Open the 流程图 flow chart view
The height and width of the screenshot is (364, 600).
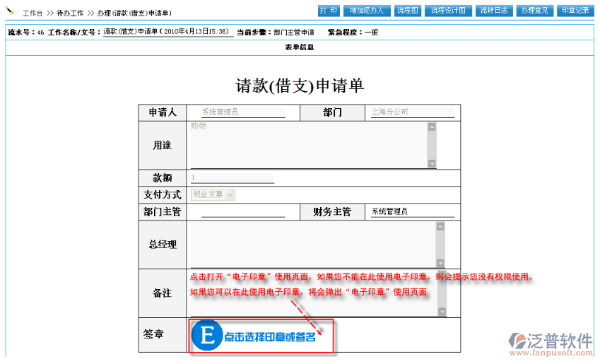point(408,11)
